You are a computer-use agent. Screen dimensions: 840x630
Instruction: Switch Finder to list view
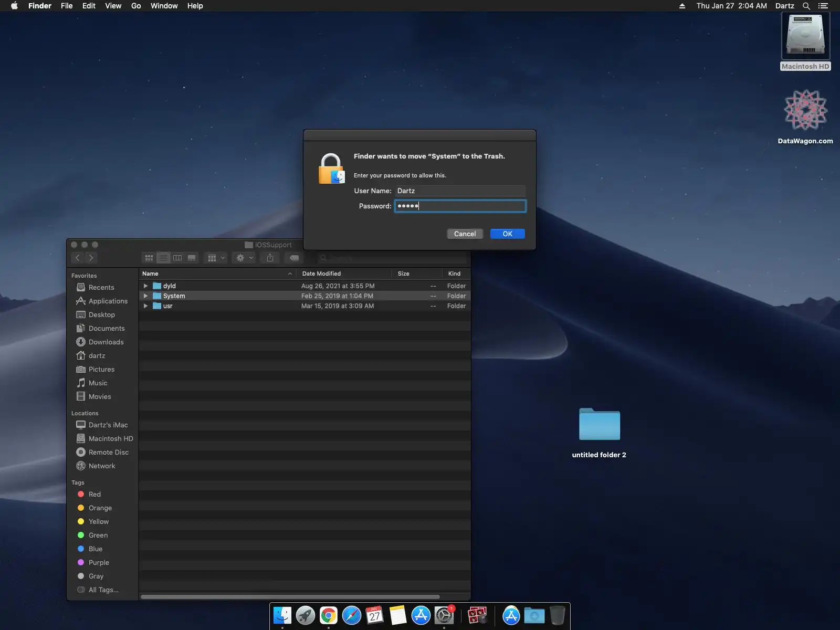tap(163, 258)
